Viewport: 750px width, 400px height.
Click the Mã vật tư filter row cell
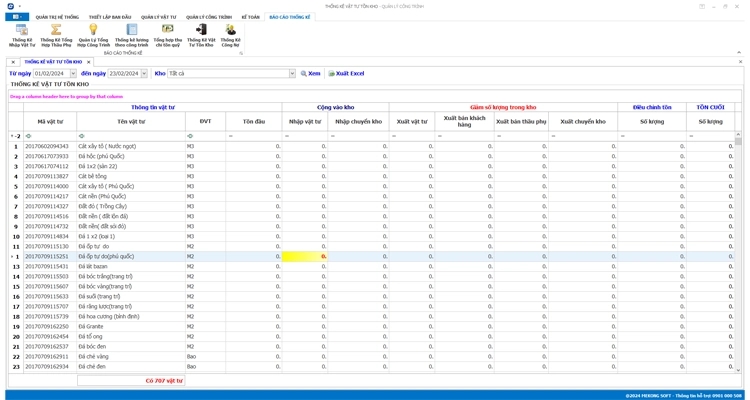coord(50,136)
